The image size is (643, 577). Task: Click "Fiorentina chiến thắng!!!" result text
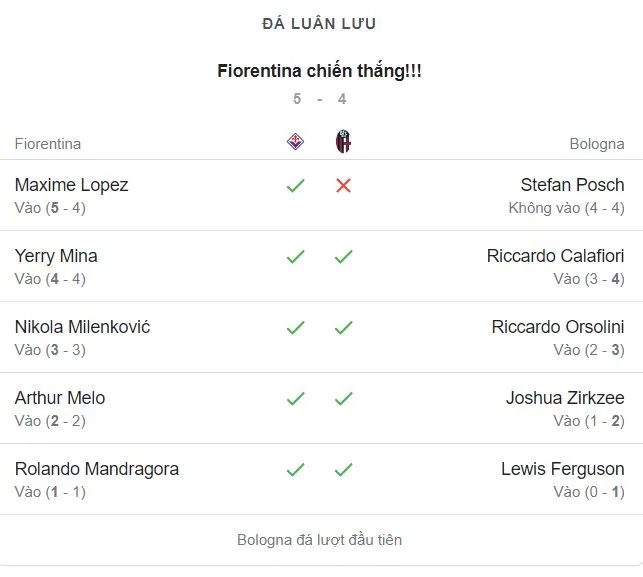pos(320,72)
